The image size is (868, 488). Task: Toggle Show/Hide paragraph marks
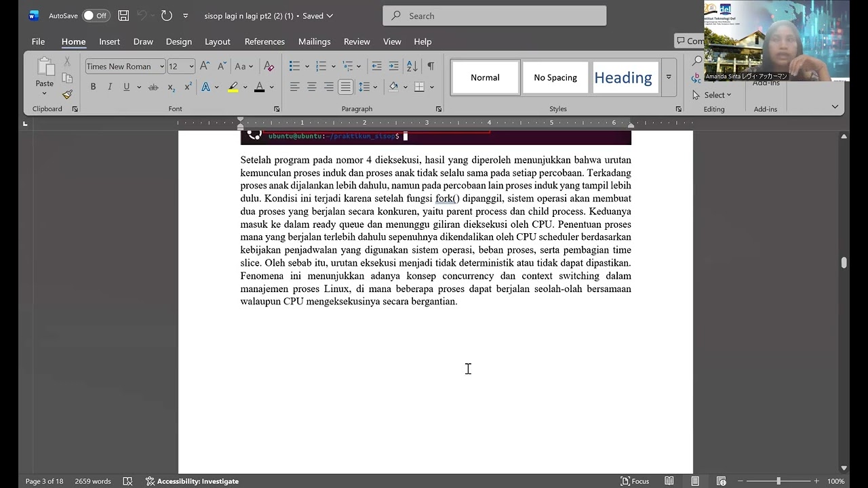tap(431, 66)
